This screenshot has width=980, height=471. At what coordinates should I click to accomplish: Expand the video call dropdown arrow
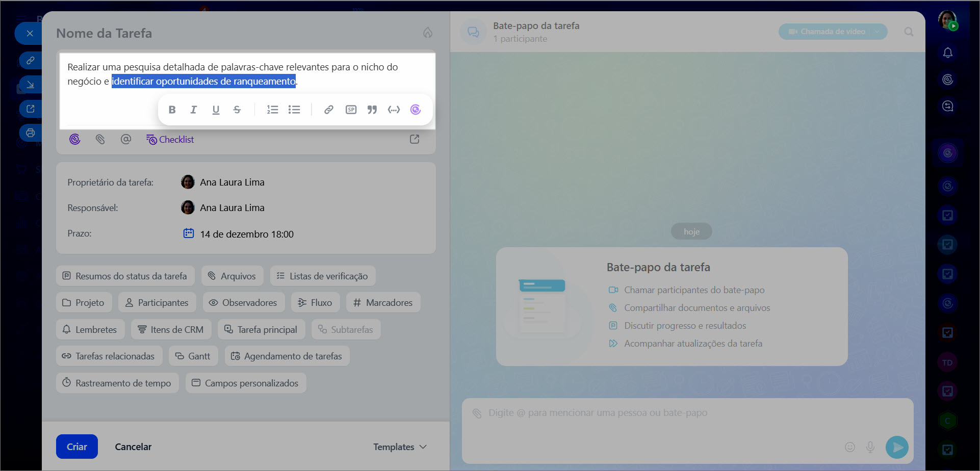click(x=877, y=32)
